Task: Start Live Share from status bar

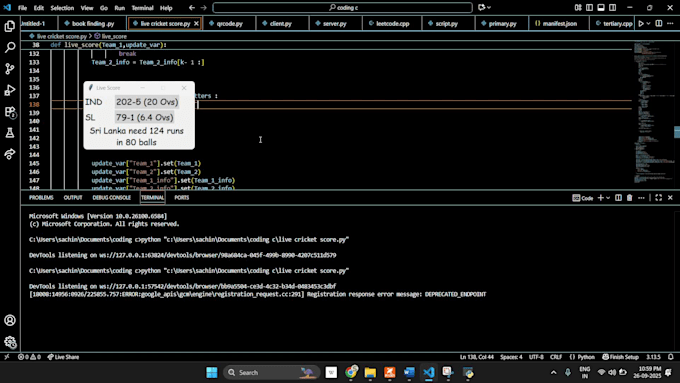Action: [x=63, y=357]
